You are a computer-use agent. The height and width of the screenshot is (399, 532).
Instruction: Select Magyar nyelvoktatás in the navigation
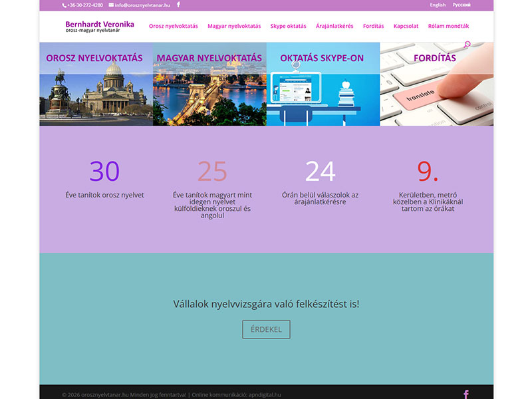234,26
